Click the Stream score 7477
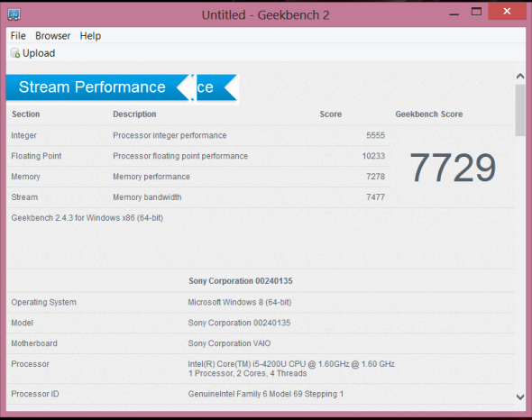The image size is (532, 420). (375, 197)
